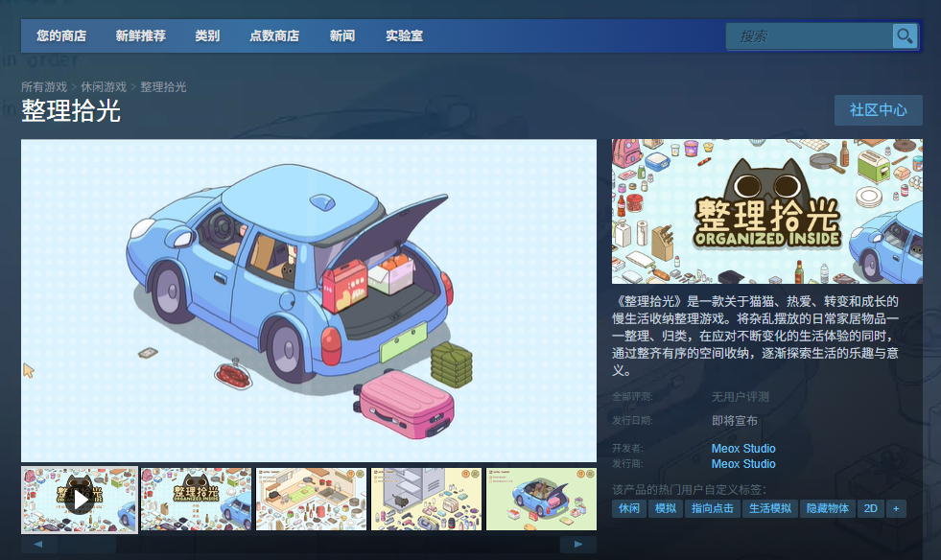Select the 指向点击 tag
Screen dimensions: 941x560
(713, 508)
